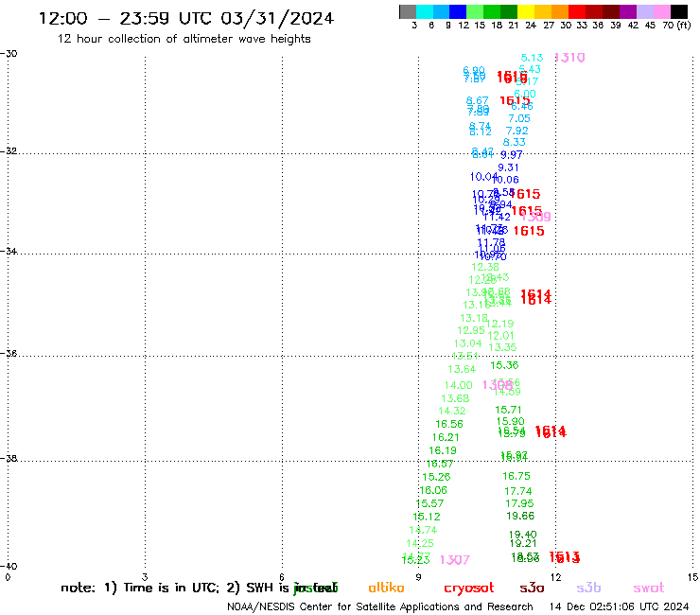Click the wave height value '15.26'
700x615 pixels.
pyautogui.click(x=437, y=477)
